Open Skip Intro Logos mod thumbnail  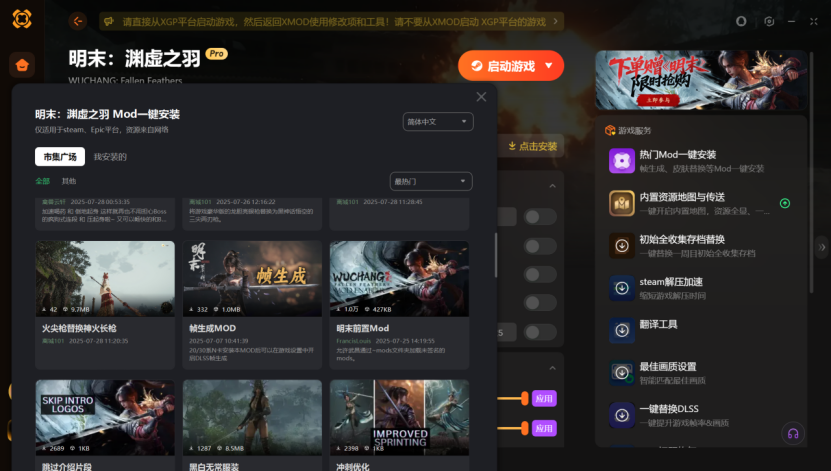105,417
